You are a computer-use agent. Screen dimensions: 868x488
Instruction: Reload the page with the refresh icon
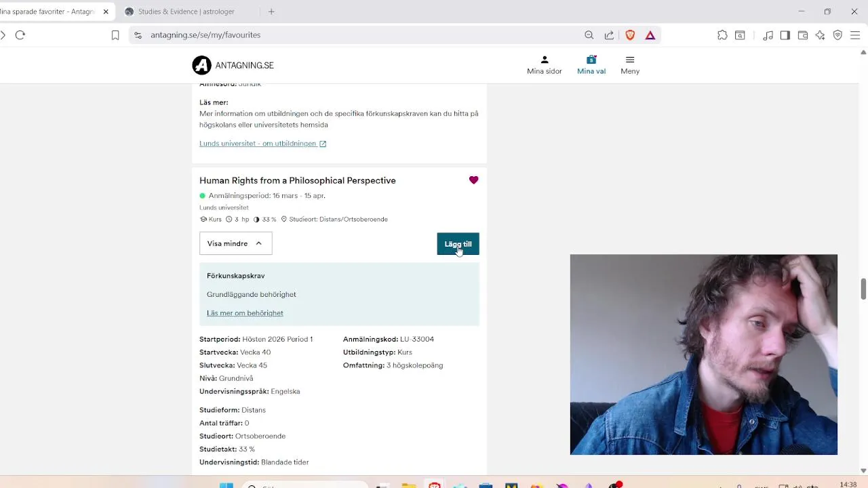(20, 35)
